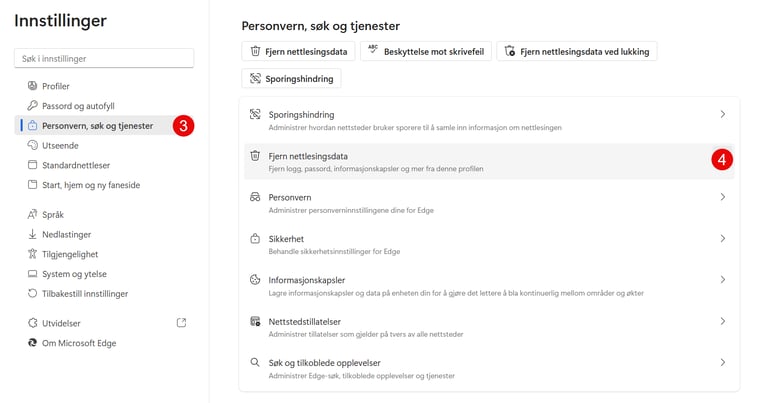Click the Beskyttelse mot skrivefeil button

point(426,51)
